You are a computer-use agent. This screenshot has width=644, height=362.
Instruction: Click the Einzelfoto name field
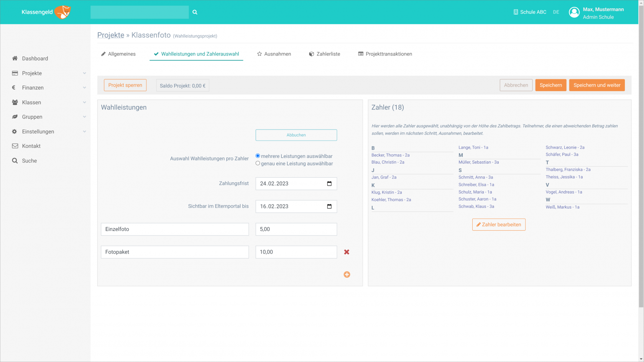(175, 229)
